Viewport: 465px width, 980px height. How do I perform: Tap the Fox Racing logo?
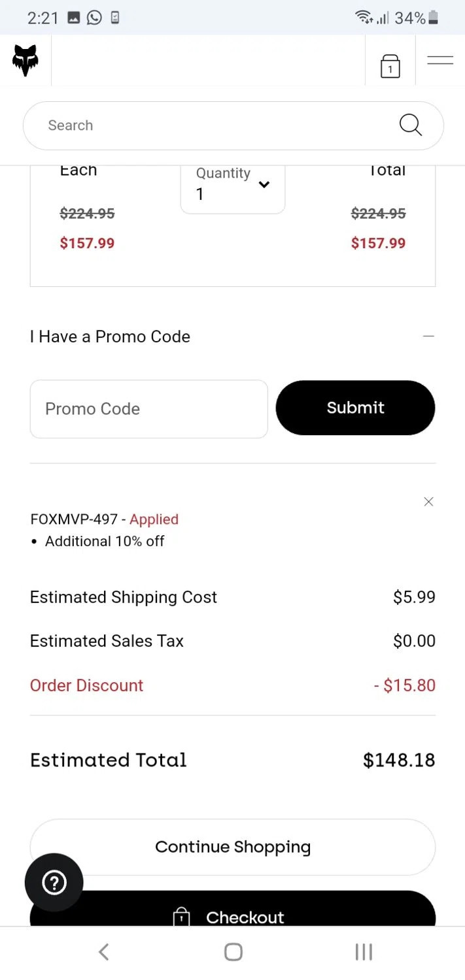26,61
